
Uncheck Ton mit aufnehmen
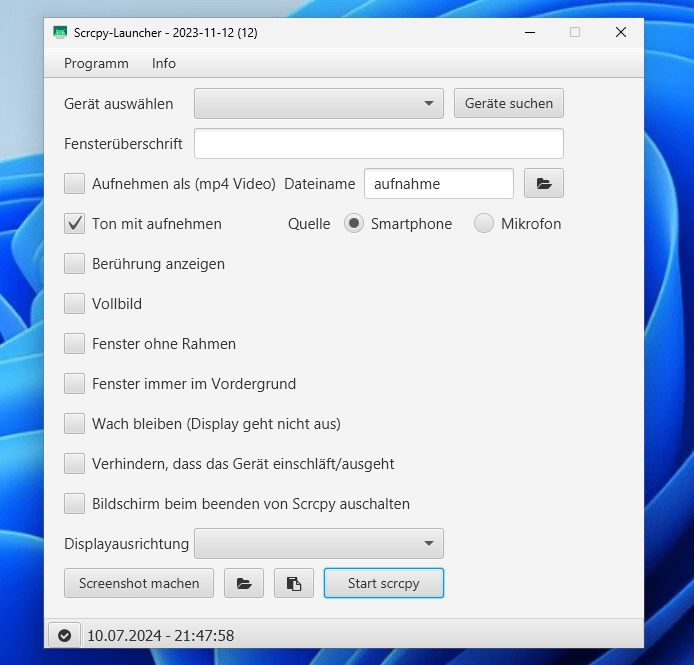click(74, 224)
